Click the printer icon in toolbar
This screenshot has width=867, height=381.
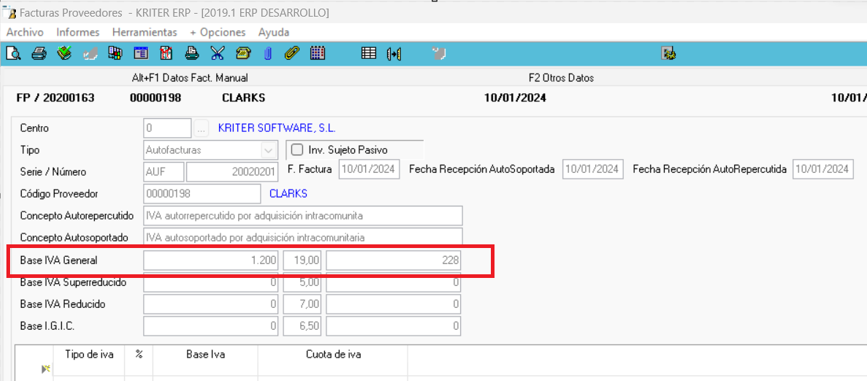38,54
